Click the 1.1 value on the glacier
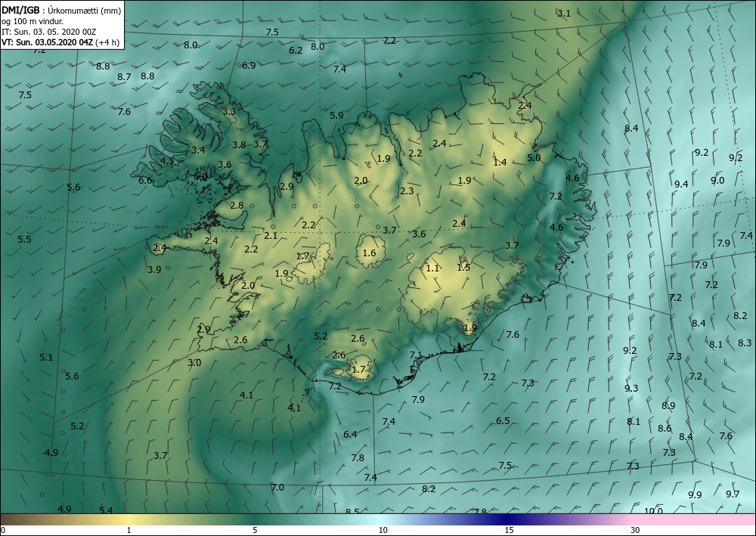This screenshot has width=756, height=536. click(433, 268)
